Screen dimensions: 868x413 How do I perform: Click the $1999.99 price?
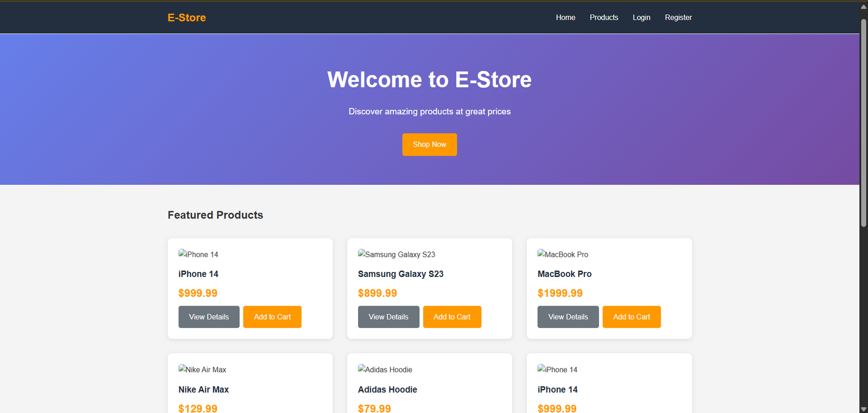click(x=560, y=293)
